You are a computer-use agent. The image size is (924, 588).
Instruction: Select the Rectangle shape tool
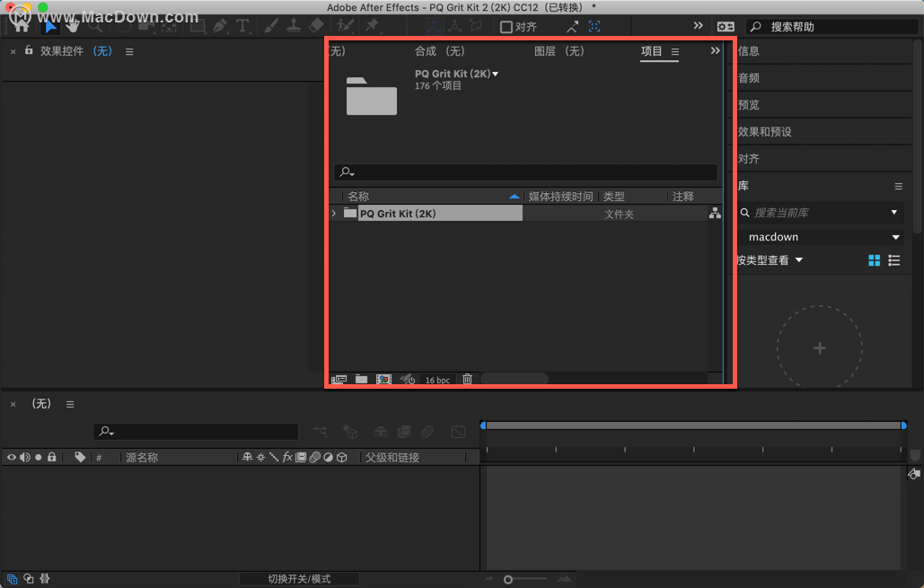point(198,26)
